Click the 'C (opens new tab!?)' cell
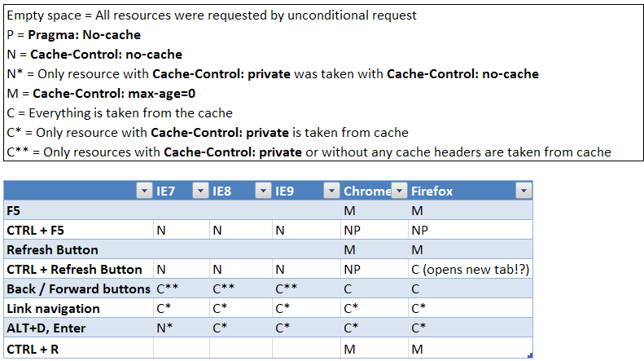The image size is (644, 361). (x=471, y=269)
